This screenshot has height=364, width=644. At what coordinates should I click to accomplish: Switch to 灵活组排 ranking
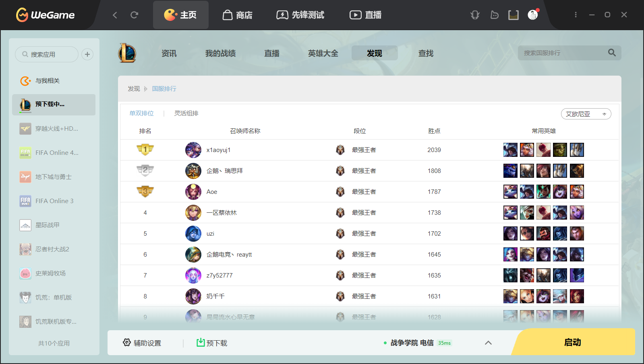[186, 113]
